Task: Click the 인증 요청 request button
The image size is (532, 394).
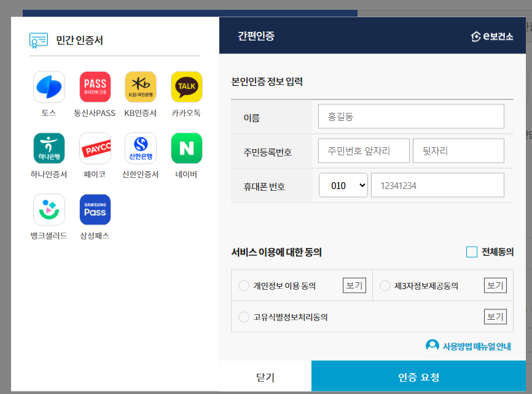Action: point(419,377)
